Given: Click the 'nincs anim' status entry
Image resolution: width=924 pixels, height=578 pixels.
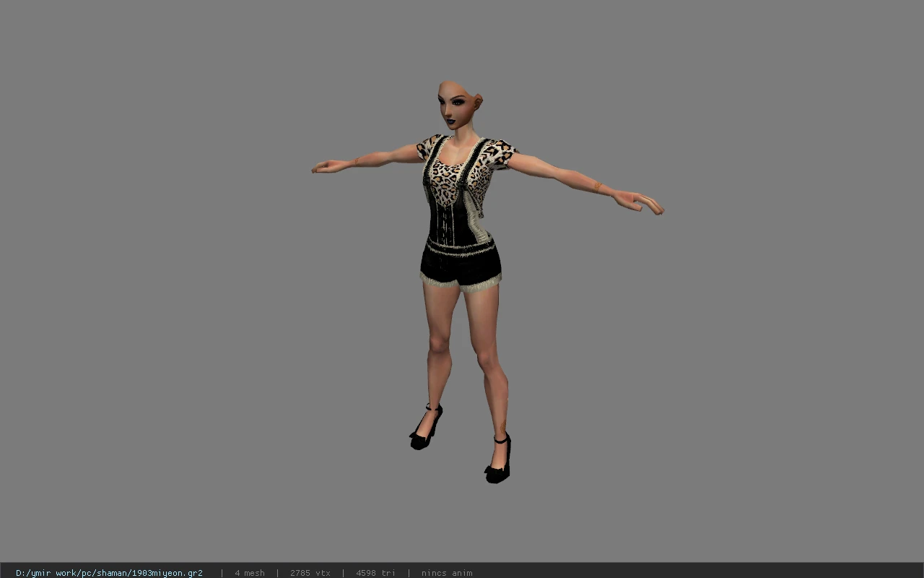Looking at the screenshot, I should pos(447,573).
